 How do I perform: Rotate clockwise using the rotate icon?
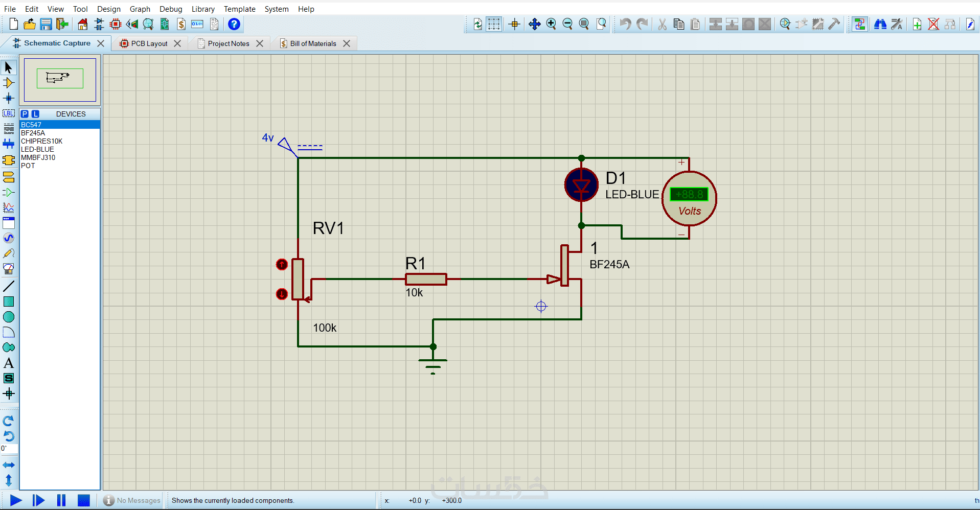tap(9, 421)
